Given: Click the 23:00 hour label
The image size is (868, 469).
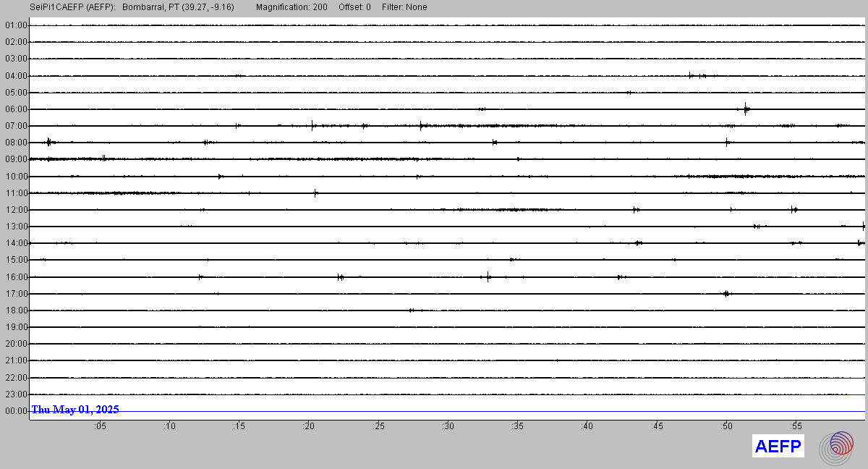Looking at the screenshot, I should tap(16, 394).
